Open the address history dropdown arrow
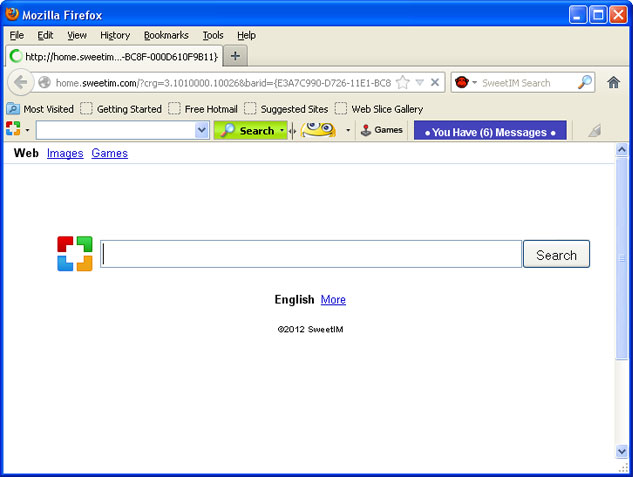 tap(420, 82)
